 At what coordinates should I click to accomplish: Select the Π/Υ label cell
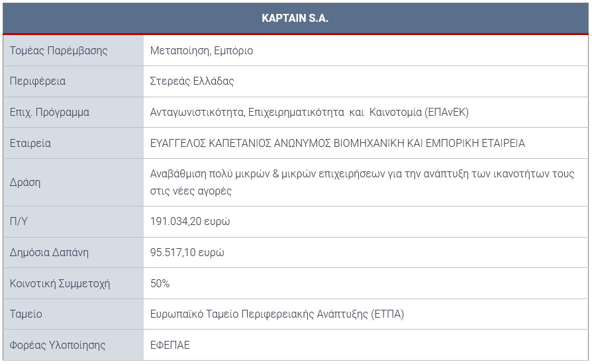tap(74, 222)
